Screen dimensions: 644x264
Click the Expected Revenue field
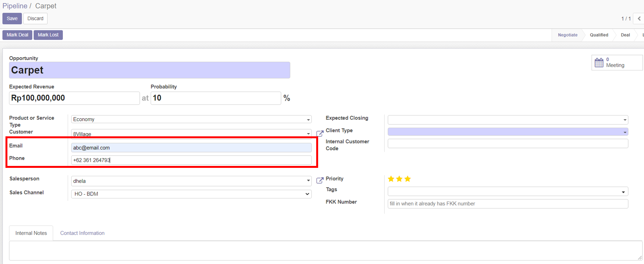[74, 98]
